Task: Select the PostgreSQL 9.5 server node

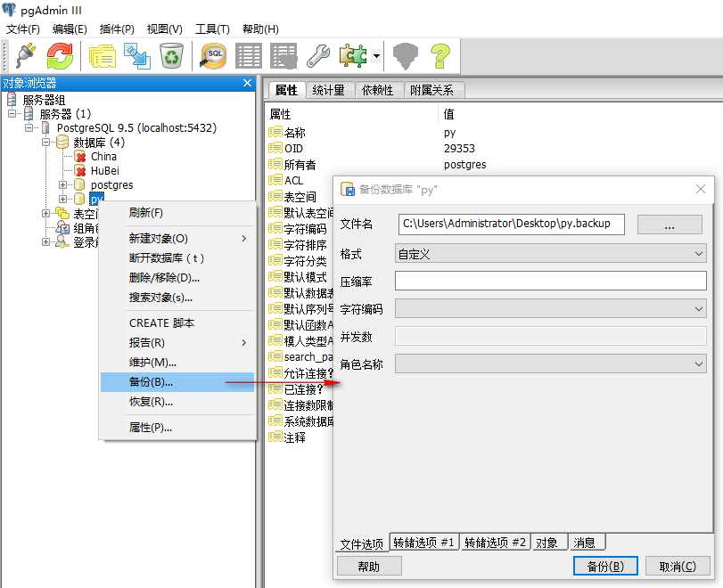Action: [x=136, y=127]
